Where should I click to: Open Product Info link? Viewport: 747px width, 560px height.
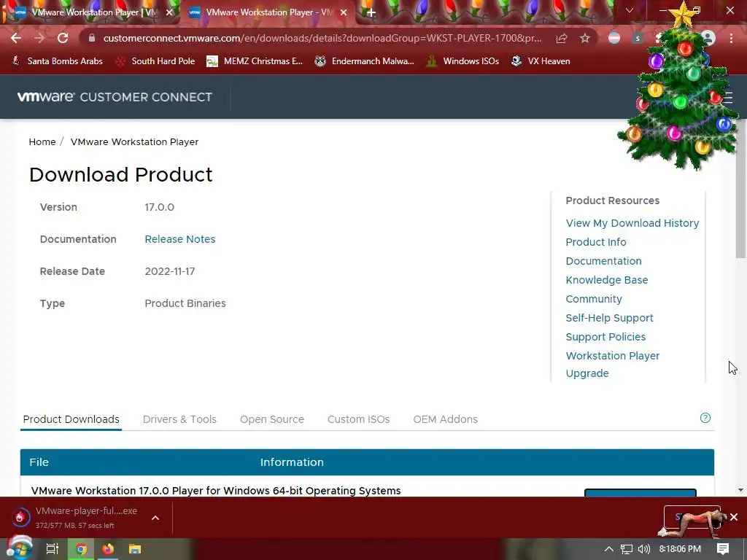click(x=595, y=242)
